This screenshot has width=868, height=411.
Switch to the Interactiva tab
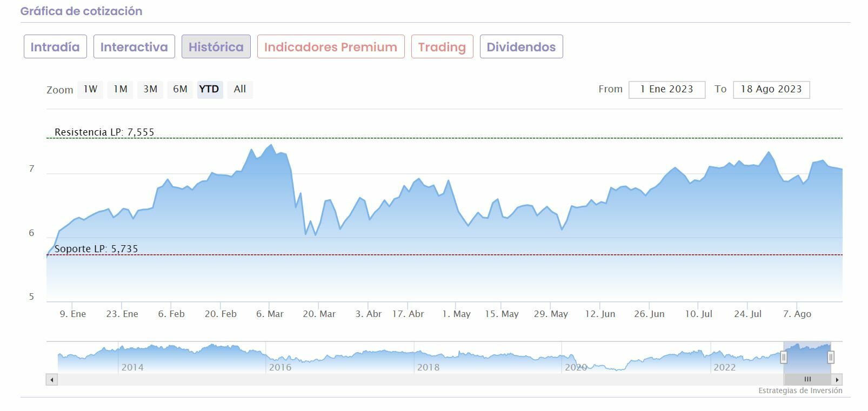pyautogui.click(x=134, y=47)
